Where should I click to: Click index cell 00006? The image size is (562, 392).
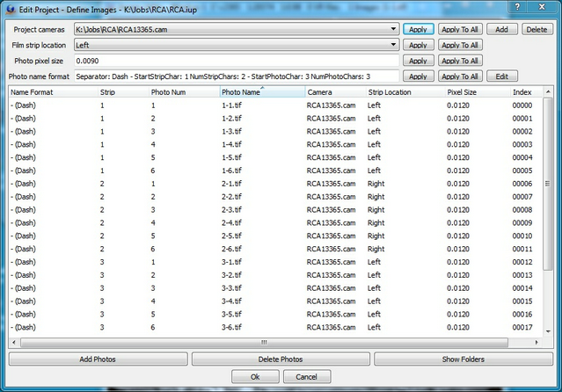[522, 184]
